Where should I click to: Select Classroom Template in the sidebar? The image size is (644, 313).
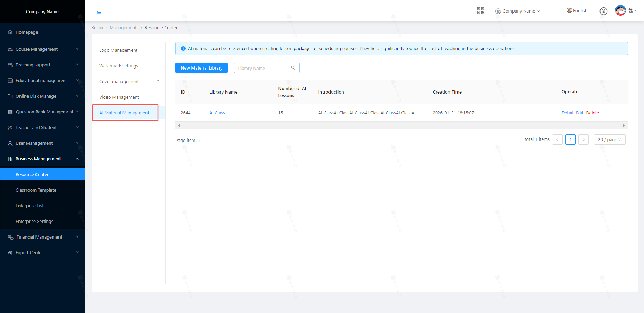pyautogui.click(x=36, y=190)
